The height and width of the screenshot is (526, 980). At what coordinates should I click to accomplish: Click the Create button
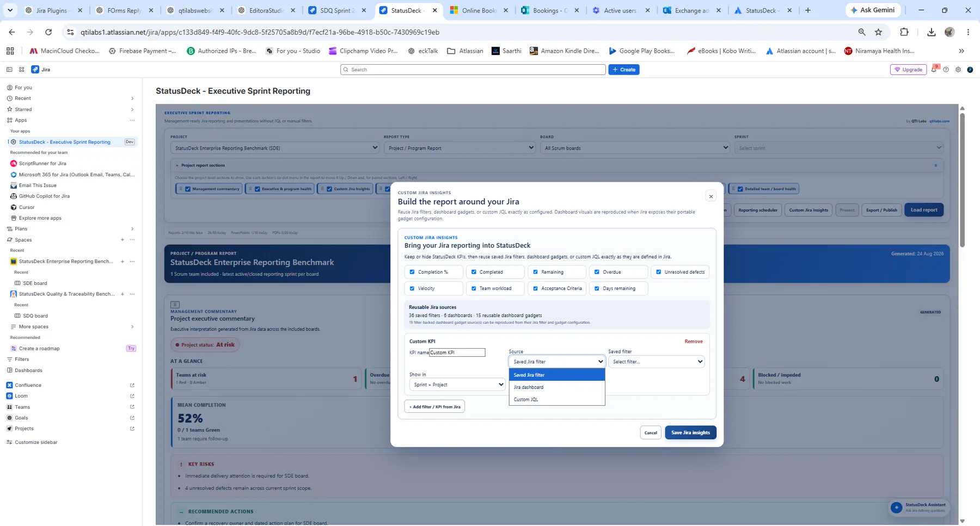[624, 70]
